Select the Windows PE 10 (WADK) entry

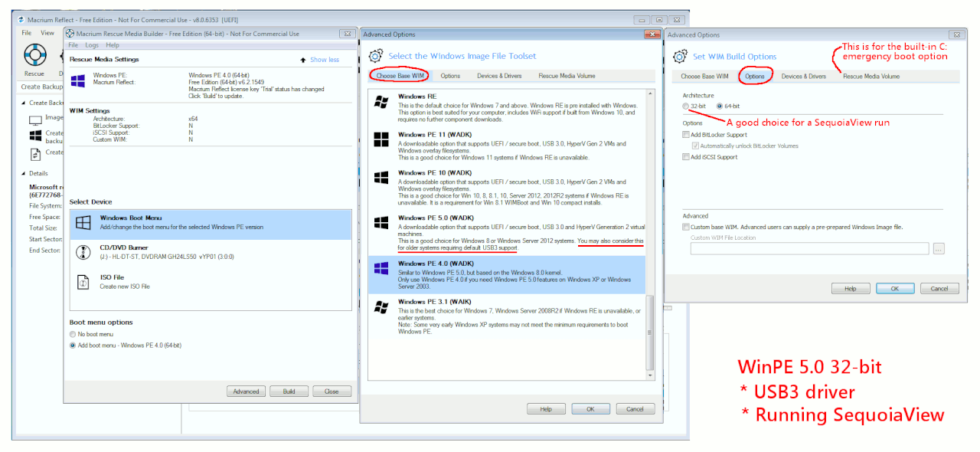point(507,188)
